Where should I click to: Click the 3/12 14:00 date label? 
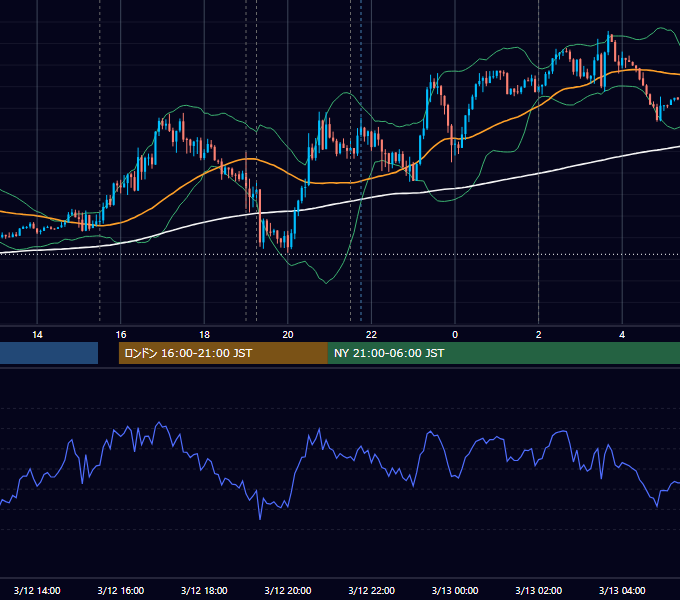[37, 590]
